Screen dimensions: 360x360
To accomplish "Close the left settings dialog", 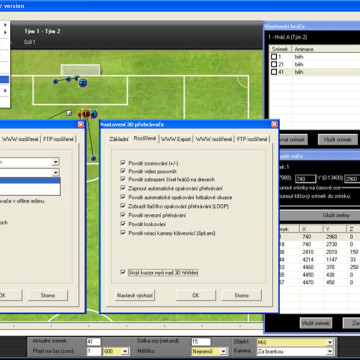I will (x=80, y=124).
